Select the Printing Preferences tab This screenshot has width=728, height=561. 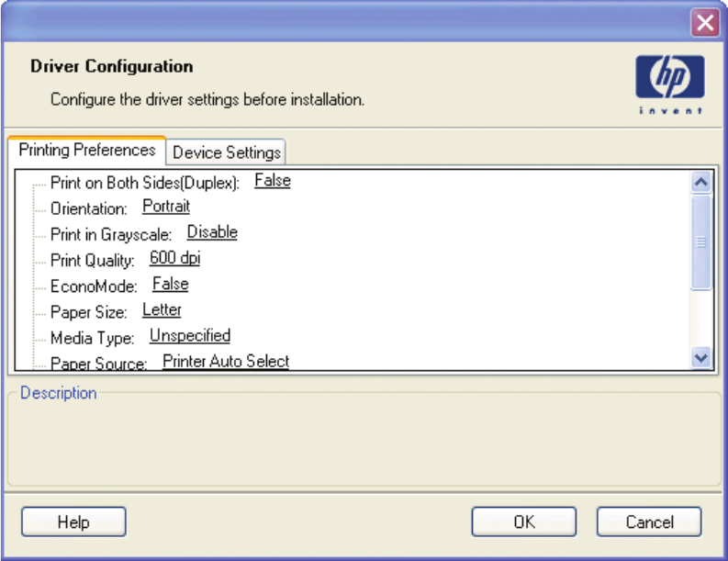[87, 150]
